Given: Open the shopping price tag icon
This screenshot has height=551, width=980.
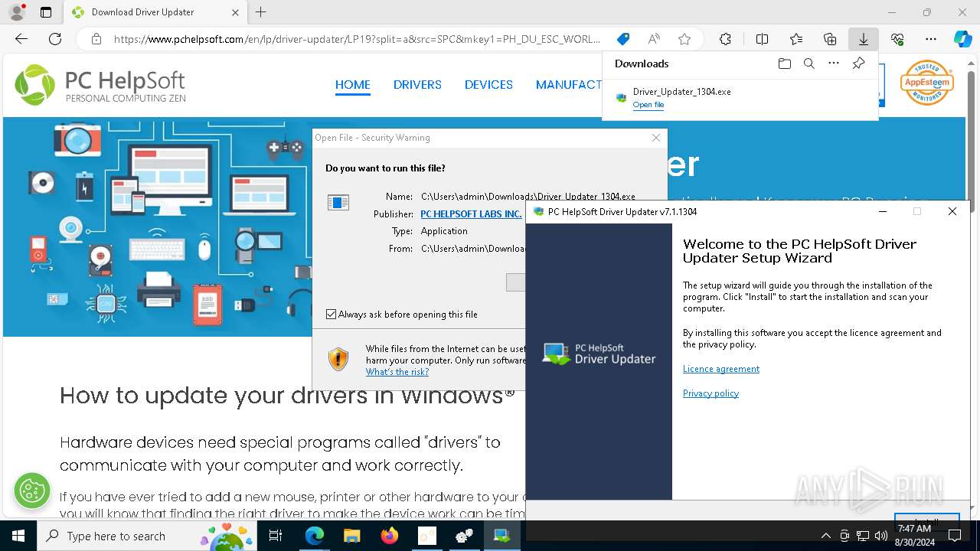Looking at the screenshot, I should pyautogui.click(x=623, y=39).
